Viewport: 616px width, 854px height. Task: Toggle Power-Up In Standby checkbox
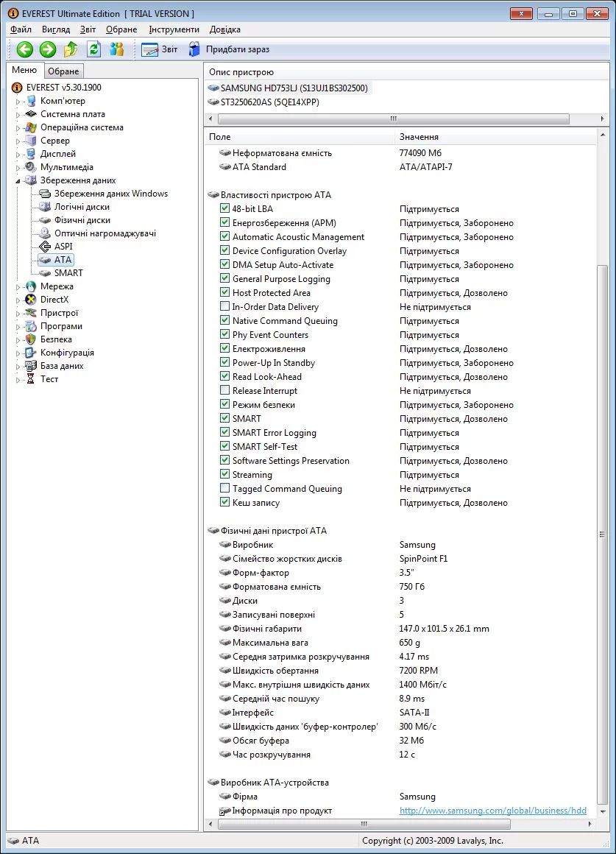(x=224, y=362)
